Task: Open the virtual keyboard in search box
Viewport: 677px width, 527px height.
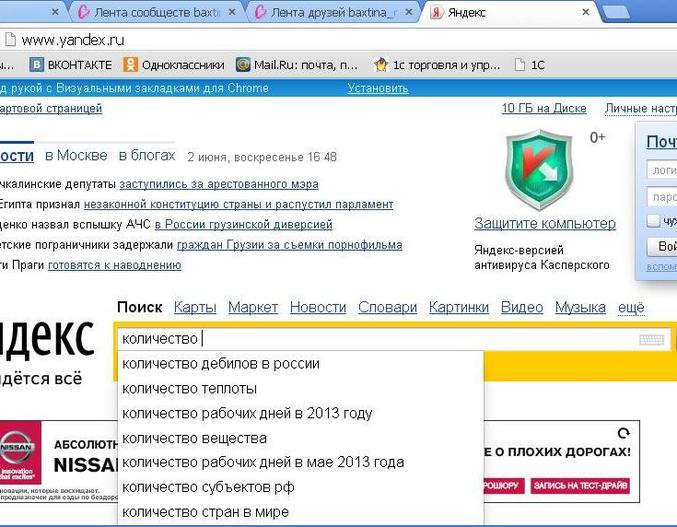Action: tap(651, 340)
